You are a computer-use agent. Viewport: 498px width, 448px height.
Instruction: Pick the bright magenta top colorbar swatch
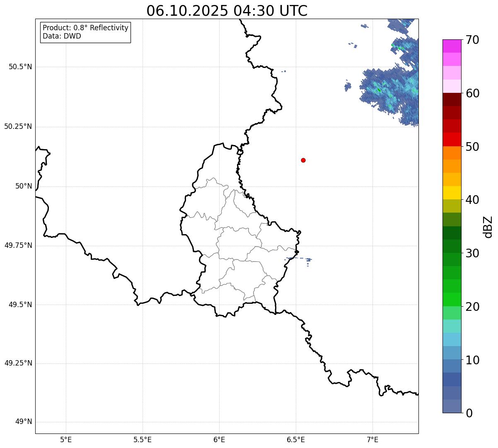pyautogui.click(x=452, y=46)
